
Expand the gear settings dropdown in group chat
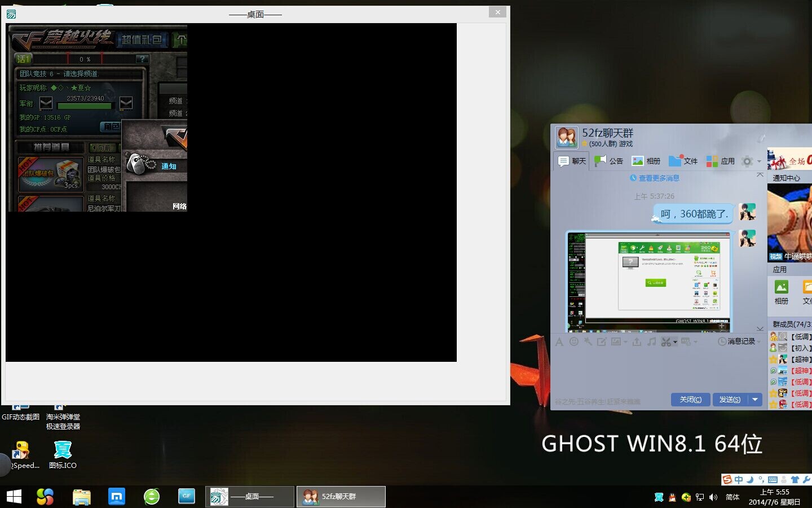[x=751, y=161]
